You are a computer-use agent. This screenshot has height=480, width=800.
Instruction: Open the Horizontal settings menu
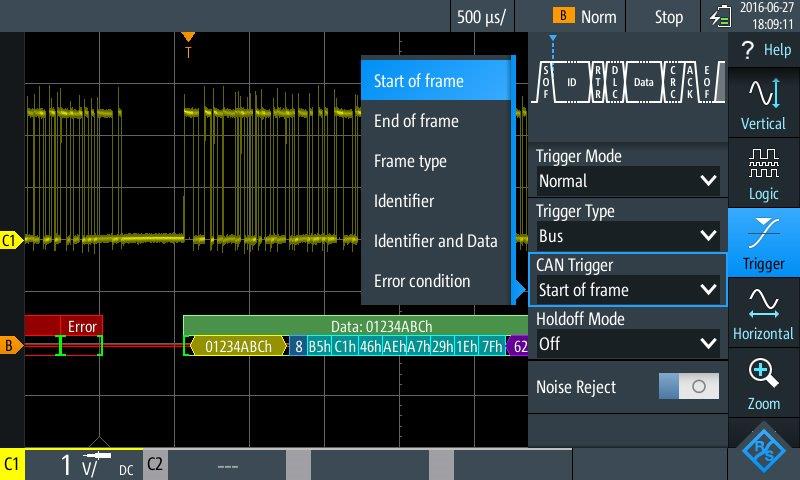(763, 313)
